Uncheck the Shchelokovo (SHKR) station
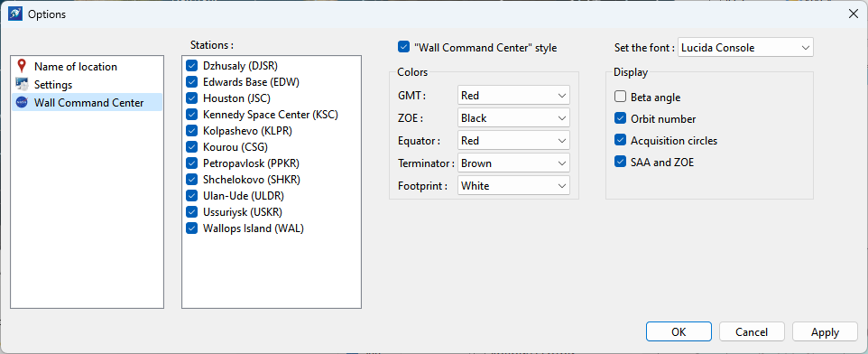868x354 pixels. pos(192,180)
